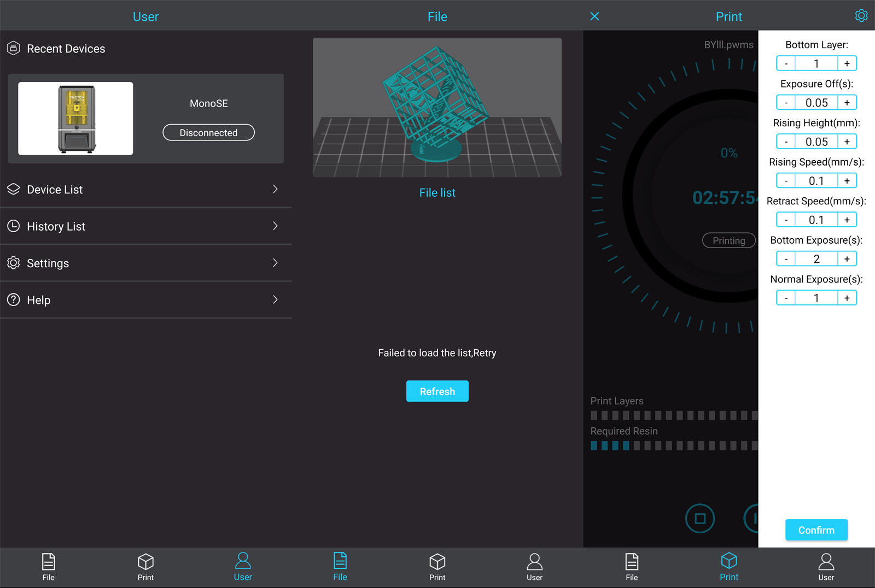Click the Print Layers progress bar
Viewport: 875px width, 588px height.
coord(674,416)
